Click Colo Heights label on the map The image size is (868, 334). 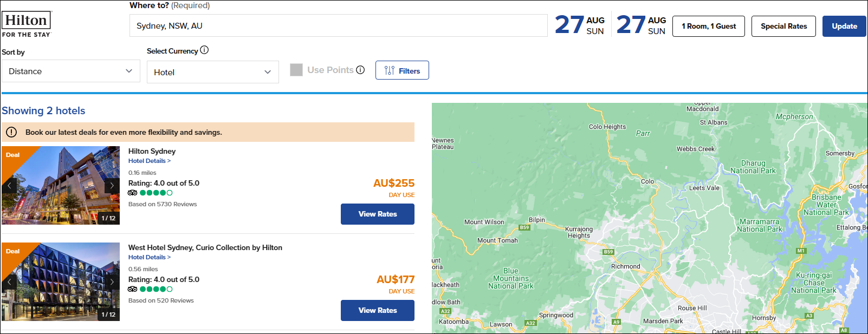tap(607, 127)
